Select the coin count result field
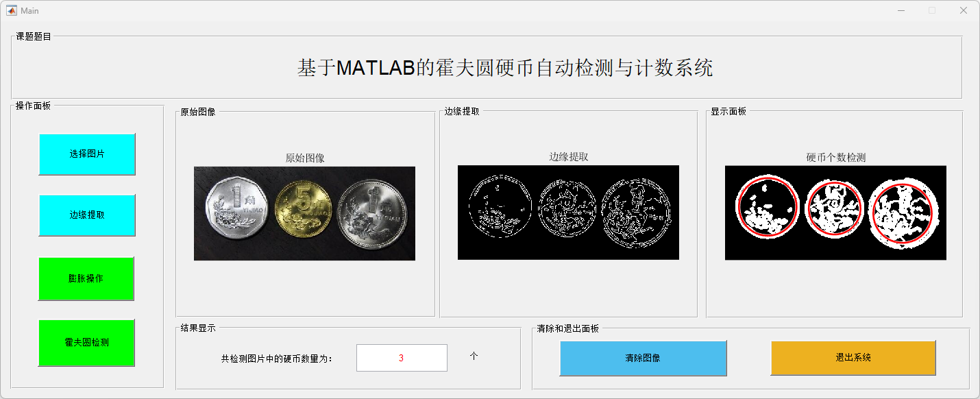 (x=402, y=358)
